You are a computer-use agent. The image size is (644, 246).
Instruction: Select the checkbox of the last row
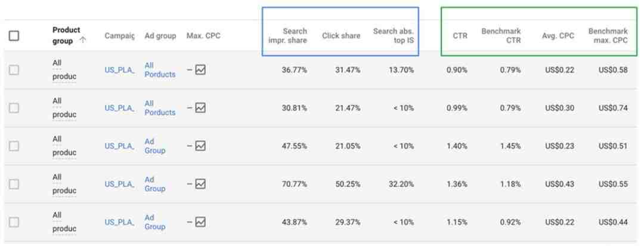coord(14,222)
